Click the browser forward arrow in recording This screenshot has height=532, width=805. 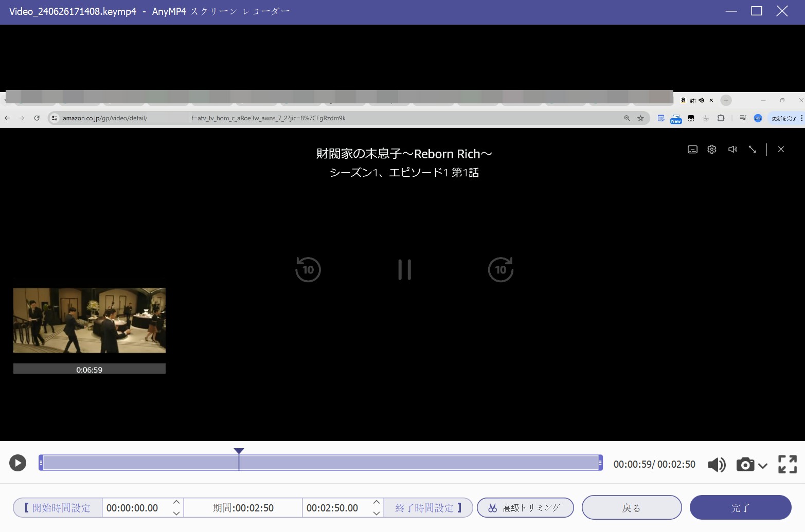click(x=22, y=118)
